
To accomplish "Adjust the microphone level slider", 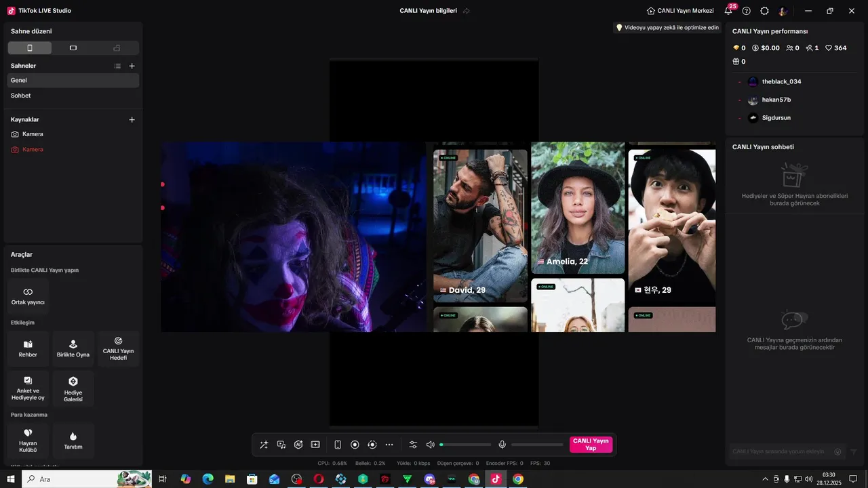I will [537, 445].
